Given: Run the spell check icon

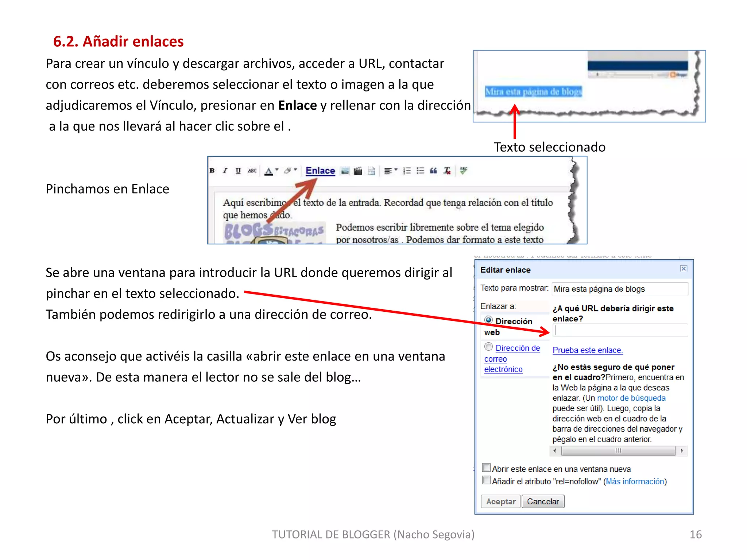Looking at the screenshot, I should point(463,170).
